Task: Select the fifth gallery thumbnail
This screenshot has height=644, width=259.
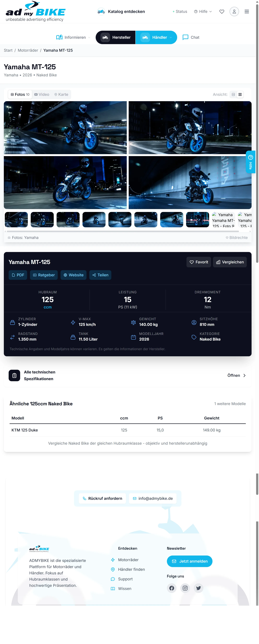Action: (120, 220)
